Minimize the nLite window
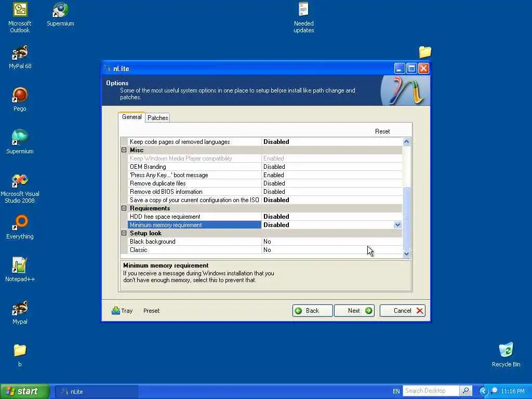532x399 pixels. (400, 69)
